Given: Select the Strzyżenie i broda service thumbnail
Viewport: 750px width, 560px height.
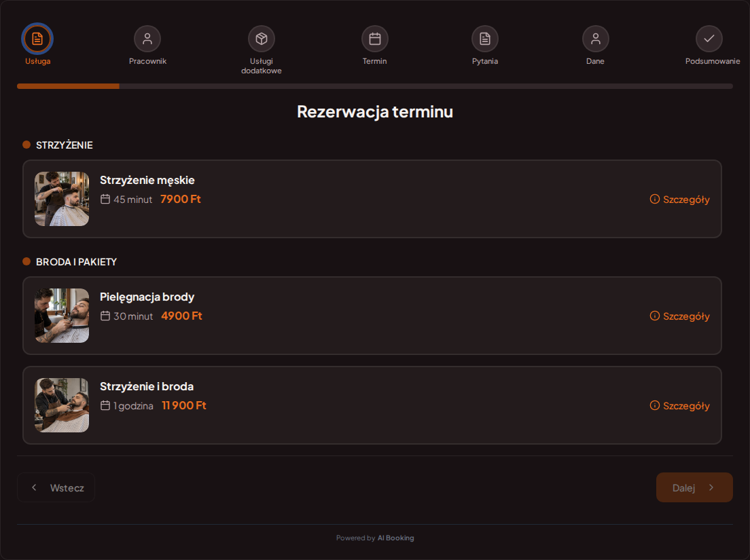Looking at the screenshot, I should pyautogui.click(x=62, y=405).
